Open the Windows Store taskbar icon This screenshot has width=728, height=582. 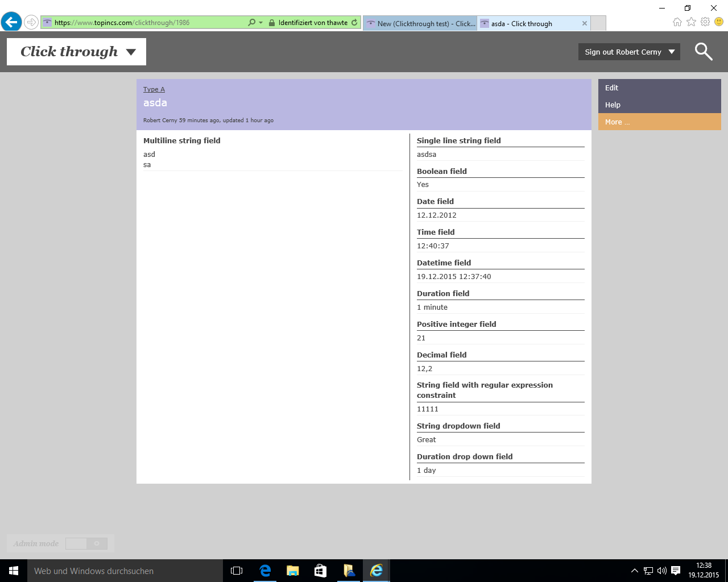coord(321,571)
